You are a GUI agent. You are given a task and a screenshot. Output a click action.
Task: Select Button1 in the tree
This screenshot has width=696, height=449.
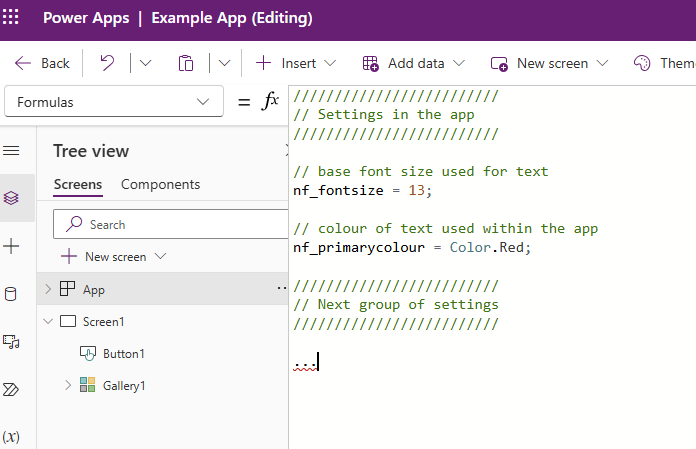[124, 354]
